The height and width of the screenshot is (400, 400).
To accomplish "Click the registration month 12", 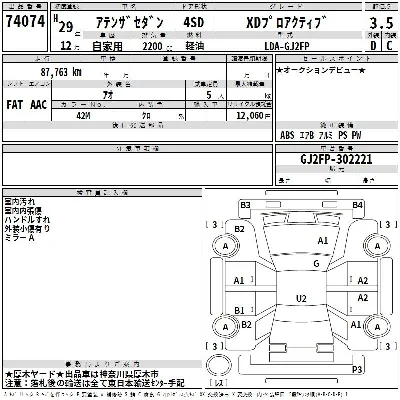I will pyautogui.click(x=66, y=46).
